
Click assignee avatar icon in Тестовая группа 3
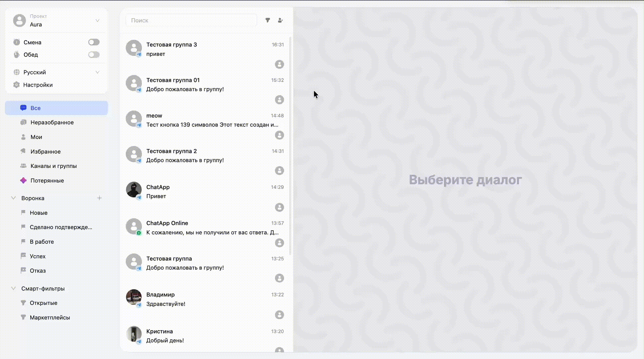pyautogui.click(x=279, y=64)
